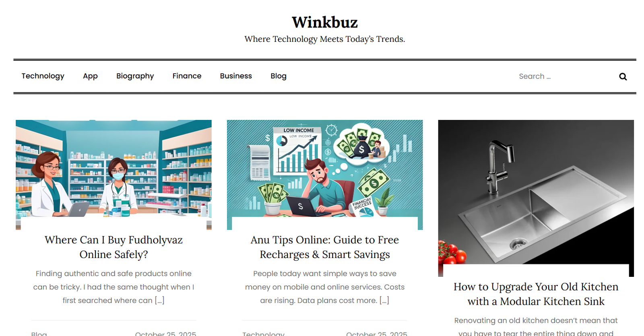Viewport: 644px width, 336px height.
Task: Open the low income illustration thumbnail
Action: pos(325,175)
